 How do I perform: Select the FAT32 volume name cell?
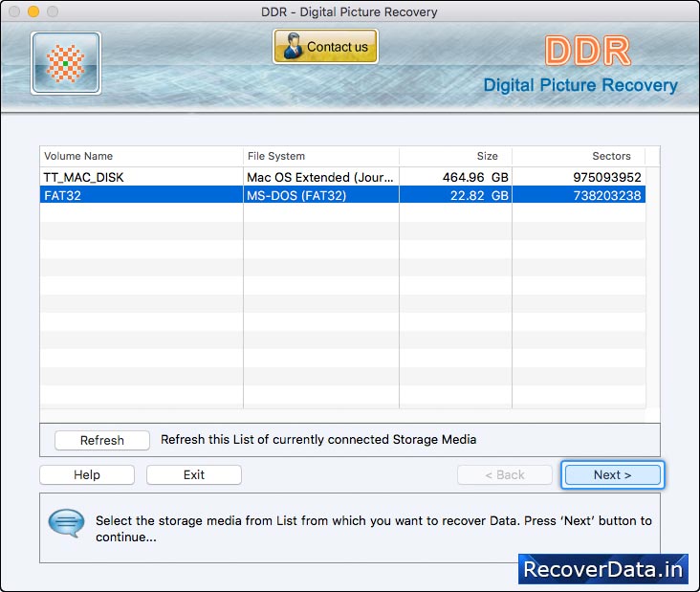tap(142, 195)
